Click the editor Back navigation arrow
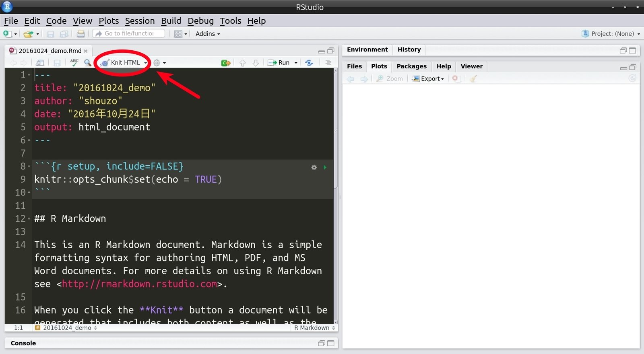 point(13,63)
